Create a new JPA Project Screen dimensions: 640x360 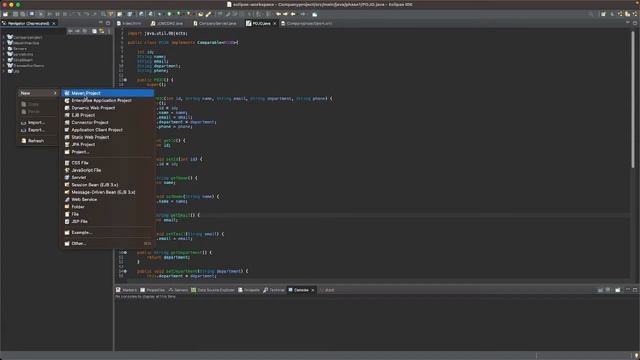pyautogui.click(x=107, y=144)
